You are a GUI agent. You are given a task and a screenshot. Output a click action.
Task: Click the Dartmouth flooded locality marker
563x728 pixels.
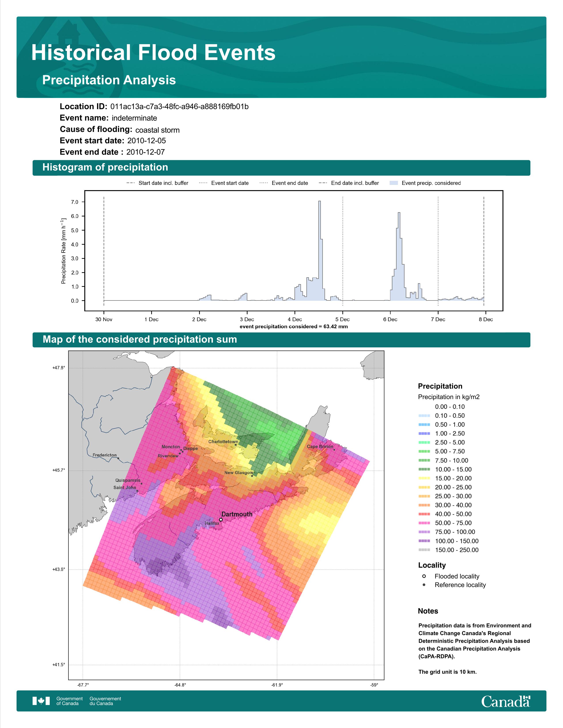click(x=221, y=520)
